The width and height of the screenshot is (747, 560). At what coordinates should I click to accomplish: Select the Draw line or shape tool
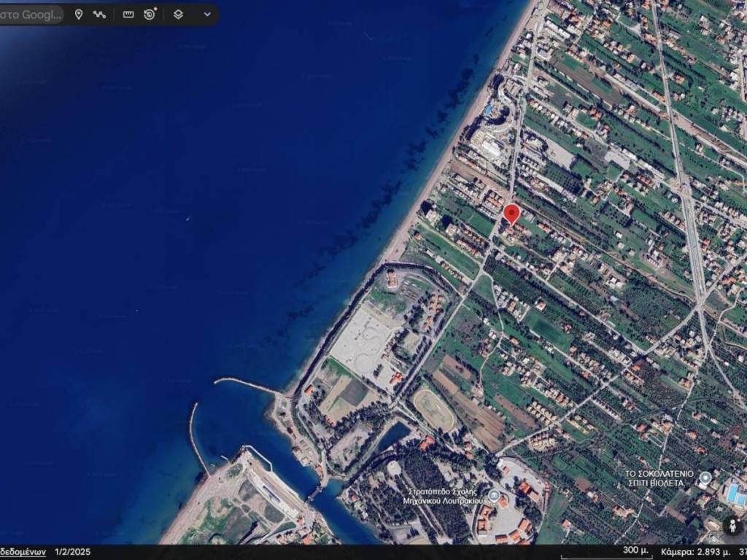pyautogui.click(x=100, y=15)
